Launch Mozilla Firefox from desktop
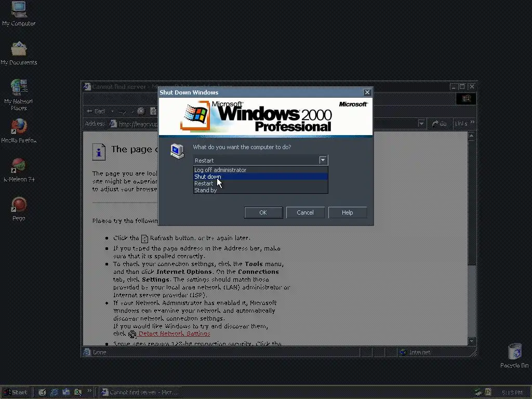The width and height of the screenshot is (532, 399). pyautogui.click(x=19, y=130)
